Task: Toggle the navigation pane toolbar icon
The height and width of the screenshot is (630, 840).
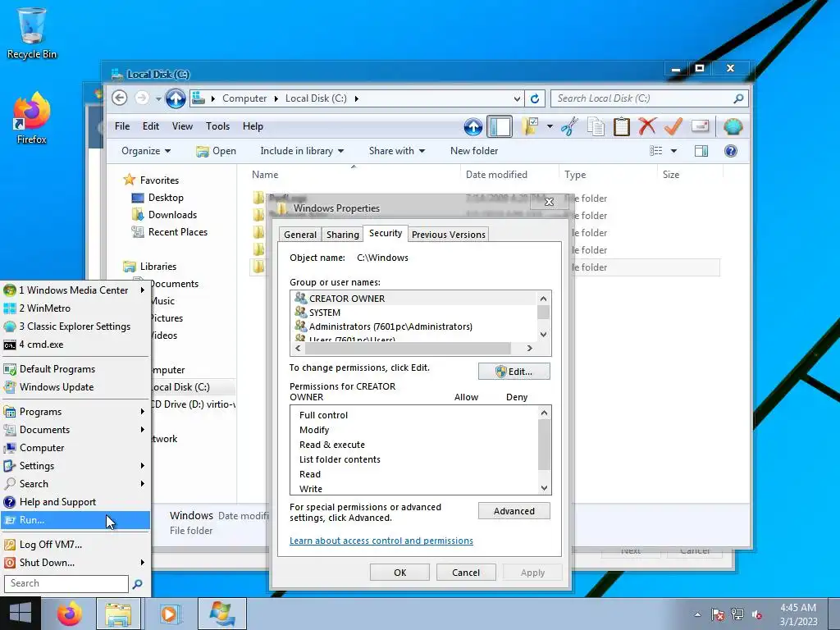Action: 500,127
